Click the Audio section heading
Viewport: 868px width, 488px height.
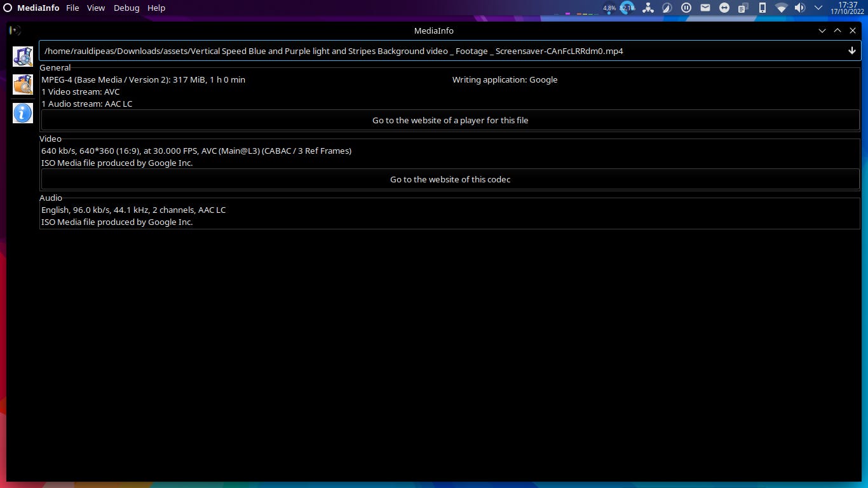51,198
